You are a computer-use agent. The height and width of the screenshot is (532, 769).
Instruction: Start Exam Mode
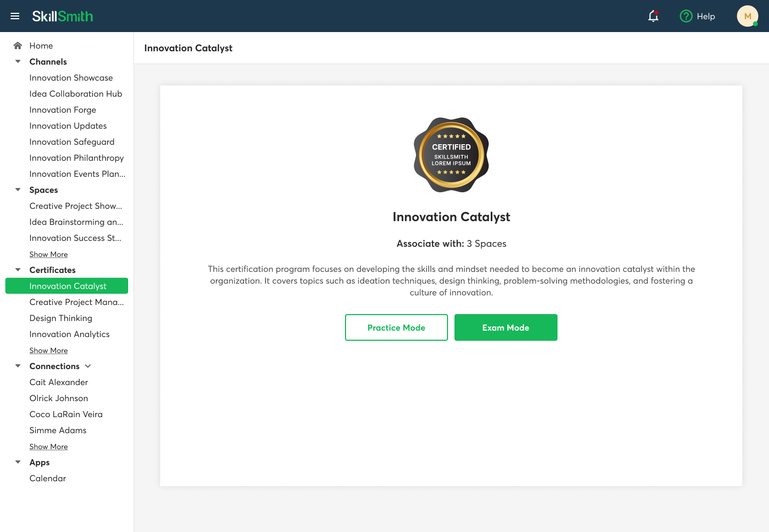point(506,327)
